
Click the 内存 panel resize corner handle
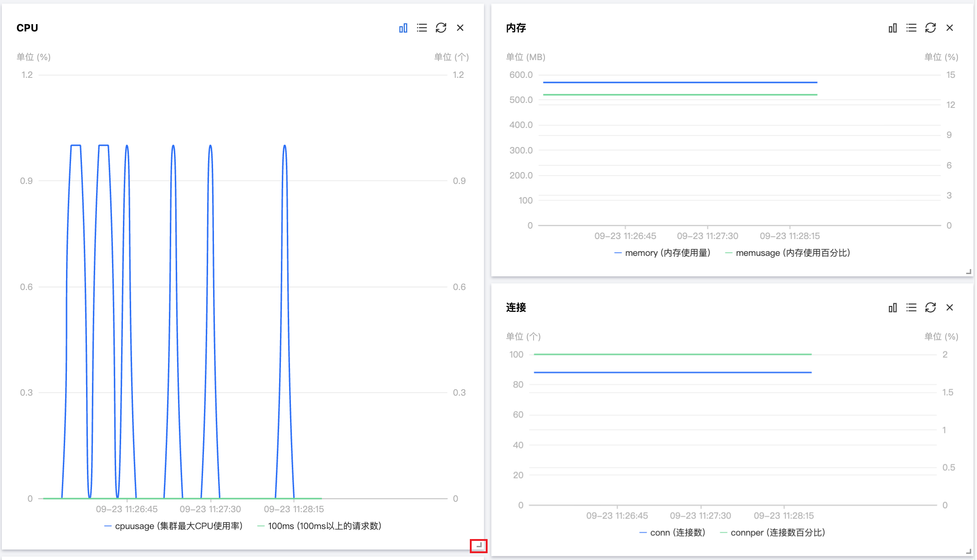click(968, 272)
